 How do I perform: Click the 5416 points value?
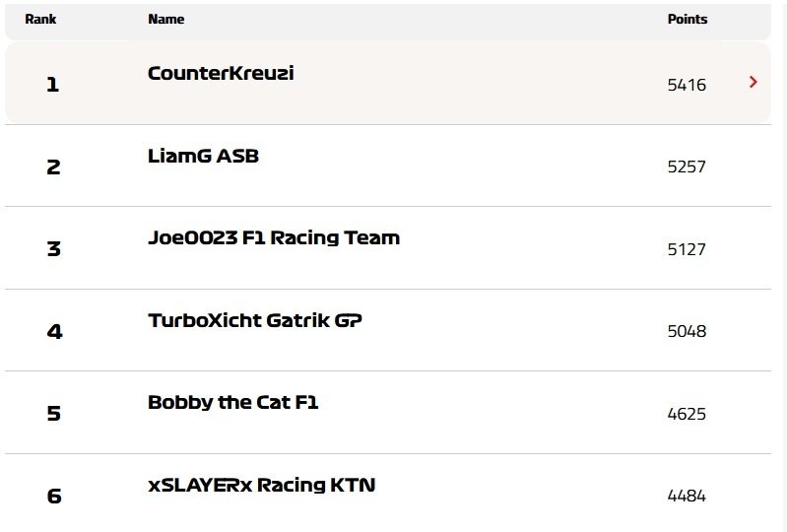[687, 85]
